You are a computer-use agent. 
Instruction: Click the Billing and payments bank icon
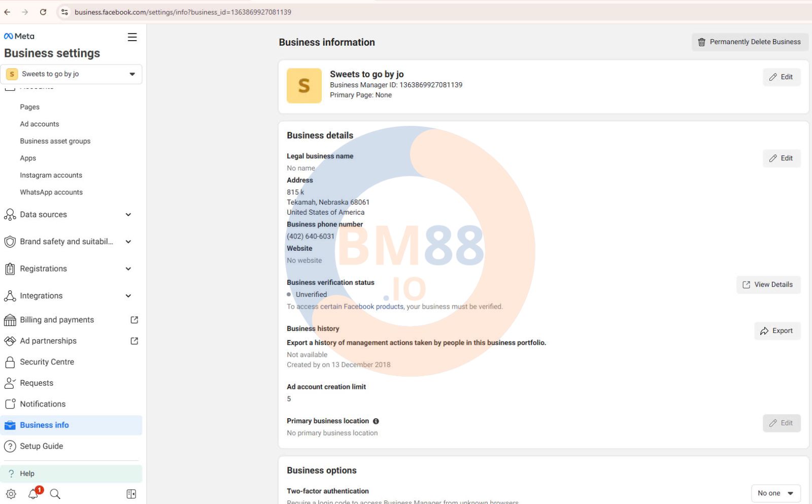pos(10,320)
